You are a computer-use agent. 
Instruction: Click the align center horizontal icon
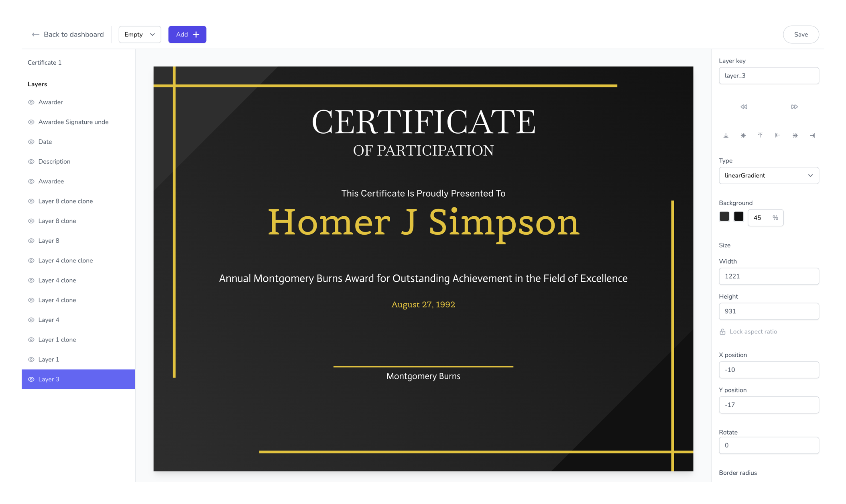795,135
